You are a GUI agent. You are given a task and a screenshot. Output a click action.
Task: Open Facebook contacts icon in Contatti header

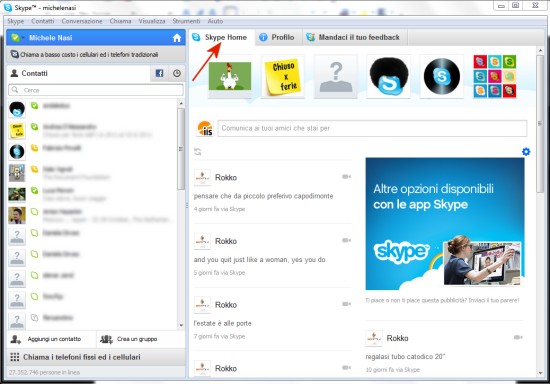click(159, 73)
